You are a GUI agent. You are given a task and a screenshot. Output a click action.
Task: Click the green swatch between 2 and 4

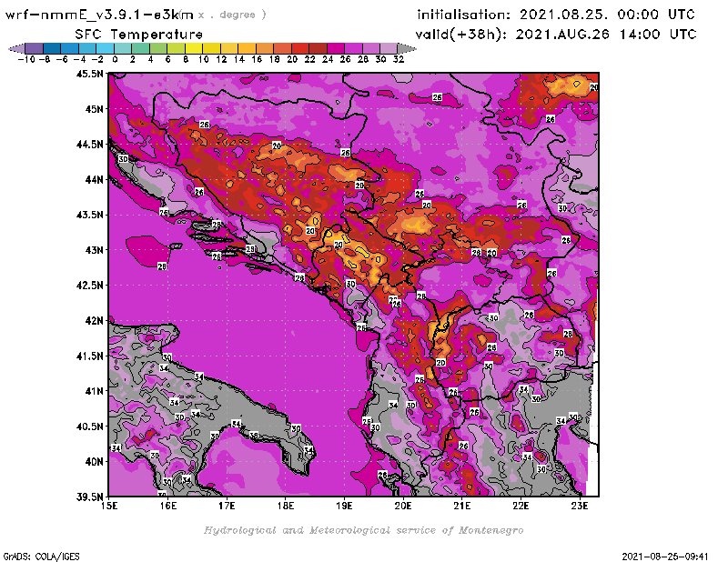(140, 48)
